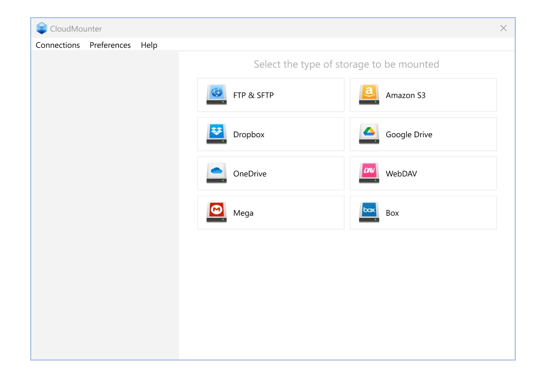The width and height of the screenshot is (546, 392).
Task: Select the OneDrive label
Action: coord(250,174)
